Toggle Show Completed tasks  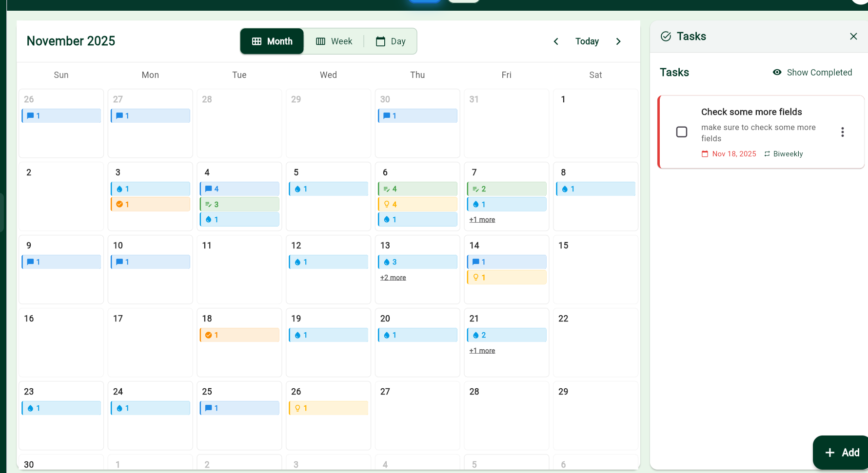pos(812,72)
